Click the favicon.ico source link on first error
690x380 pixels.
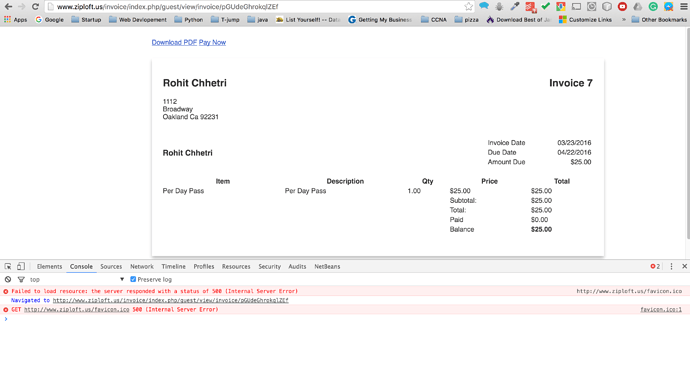(629, 291)
